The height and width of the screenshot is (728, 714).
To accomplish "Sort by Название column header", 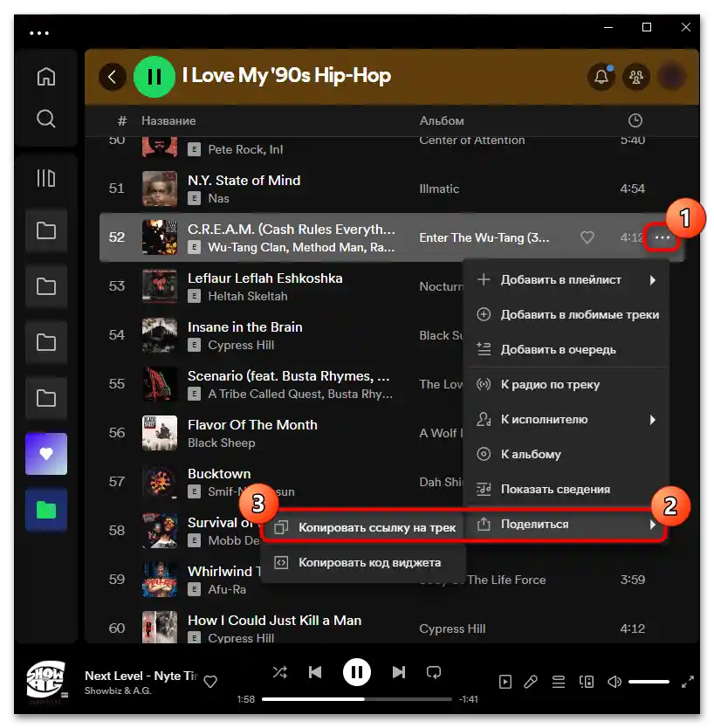I will coord(168,120).
